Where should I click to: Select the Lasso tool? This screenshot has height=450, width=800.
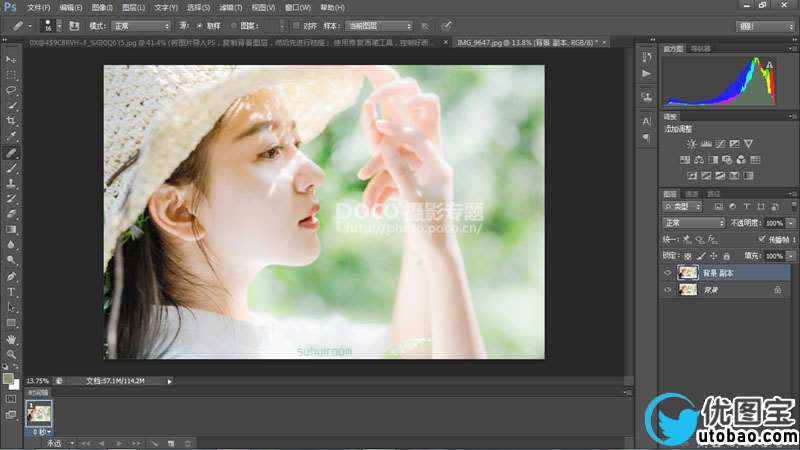(11, 90)
